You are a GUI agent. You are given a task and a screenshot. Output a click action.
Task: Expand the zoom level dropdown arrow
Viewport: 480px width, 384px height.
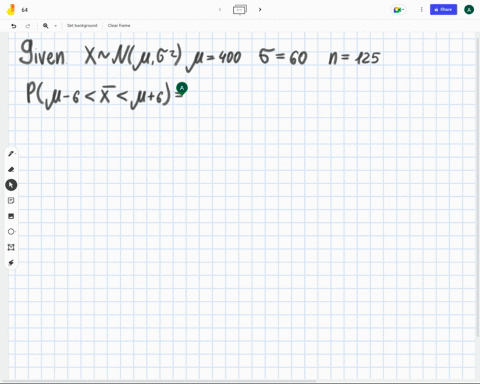point(55,26)
